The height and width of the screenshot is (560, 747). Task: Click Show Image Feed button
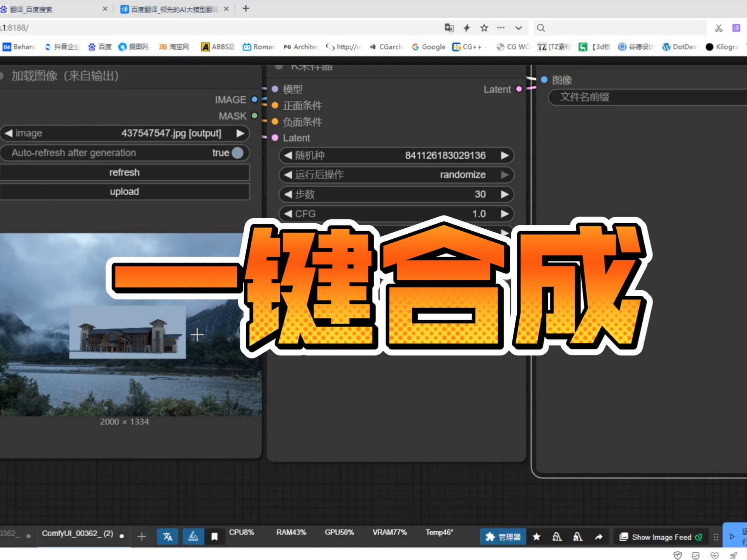(661, 537)
